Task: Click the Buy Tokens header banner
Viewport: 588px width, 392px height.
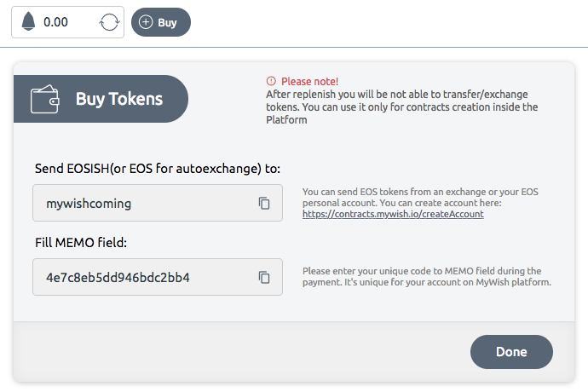Action: tap(101, 99)
